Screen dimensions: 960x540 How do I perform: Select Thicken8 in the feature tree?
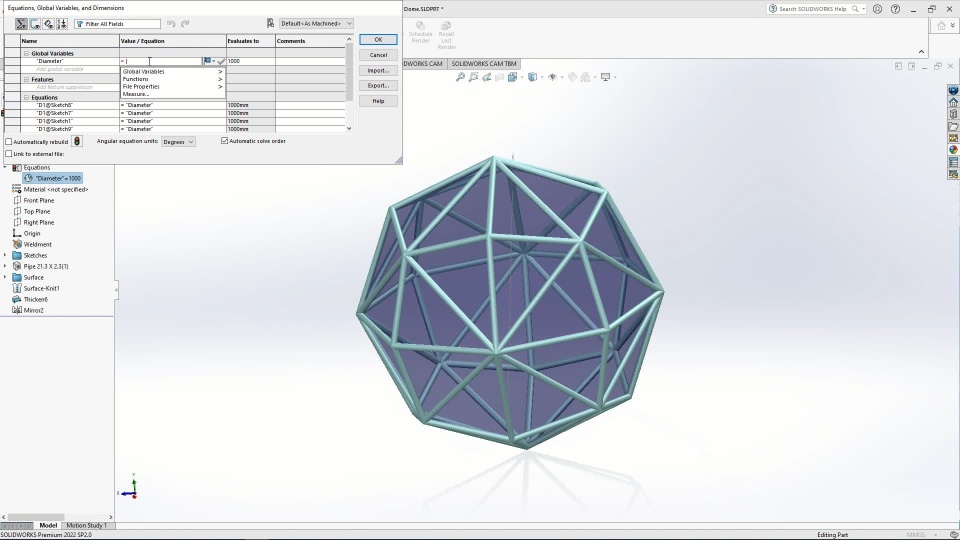(31, 299)
